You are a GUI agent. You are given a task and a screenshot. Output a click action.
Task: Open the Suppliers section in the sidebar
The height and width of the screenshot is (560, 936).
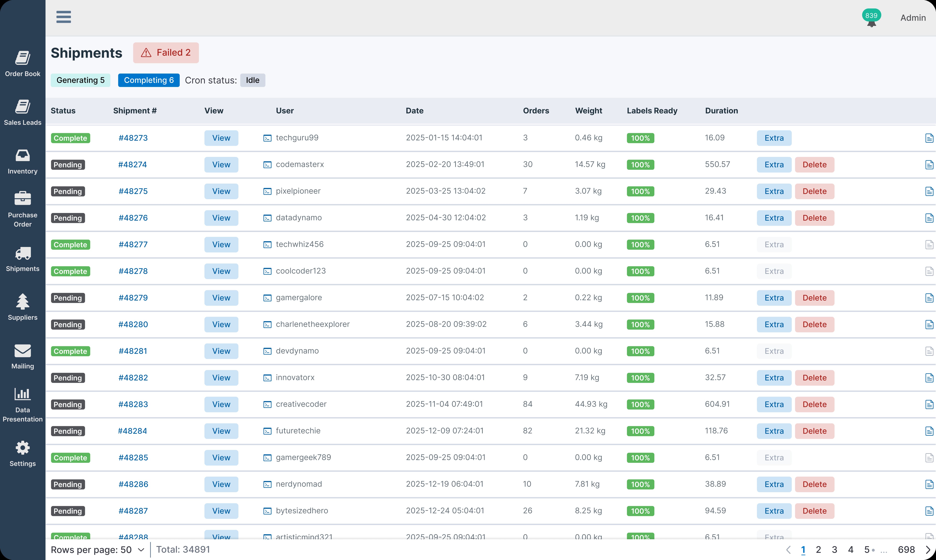click(x=23, y=307)
